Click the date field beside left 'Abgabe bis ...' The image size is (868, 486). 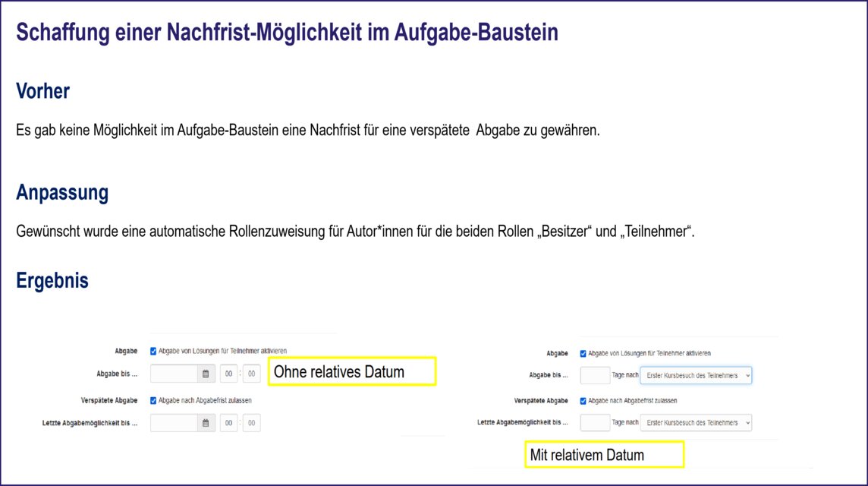click(175, 374)
